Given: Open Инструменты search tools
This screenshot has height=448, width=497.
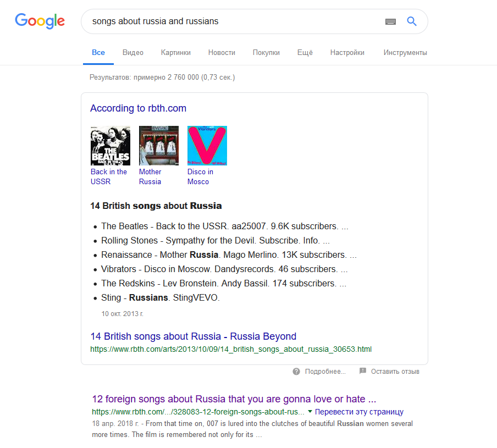Looking at the screenshot, I should point(405,53).
